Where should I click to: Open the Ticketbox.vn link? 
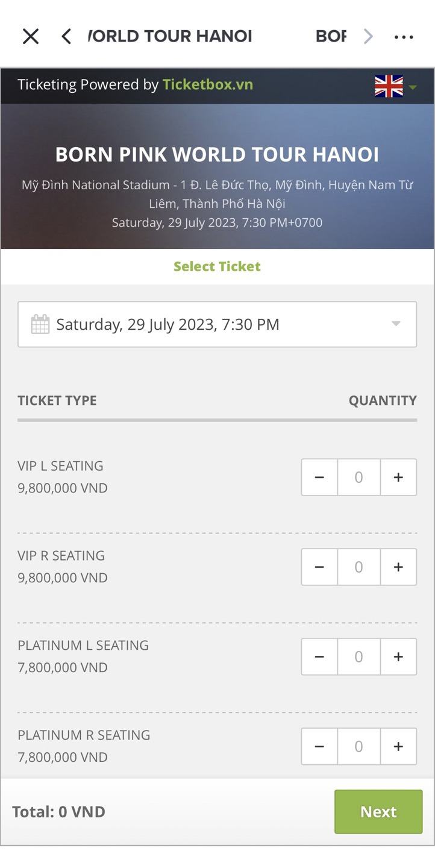(x=208, y=84)
